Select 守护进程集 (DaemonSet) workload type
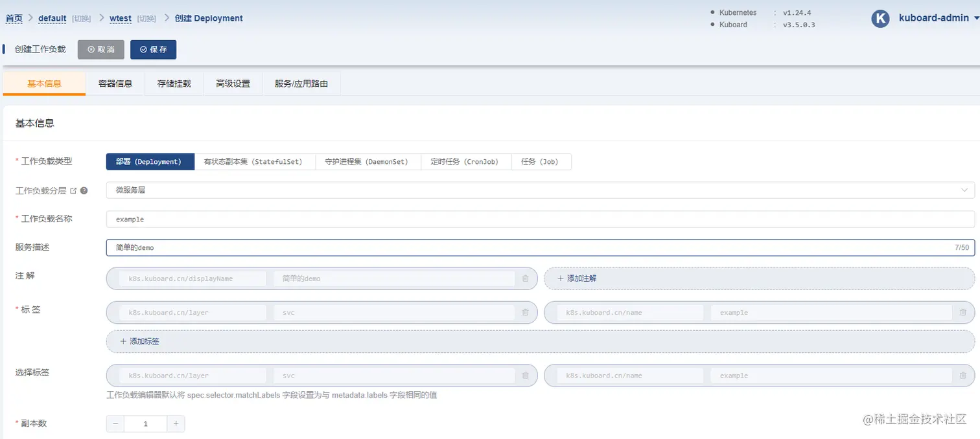 [x=368, y=162]
